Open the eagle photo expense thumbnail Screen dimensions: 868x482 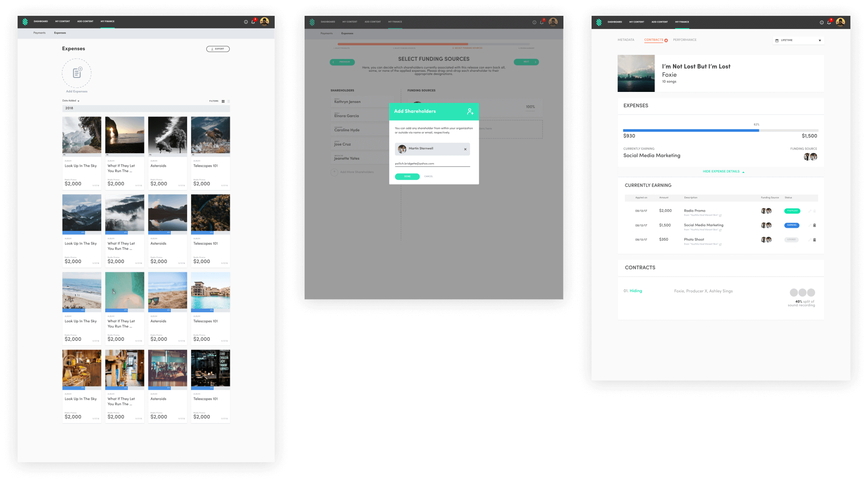(x=210, y=135)
